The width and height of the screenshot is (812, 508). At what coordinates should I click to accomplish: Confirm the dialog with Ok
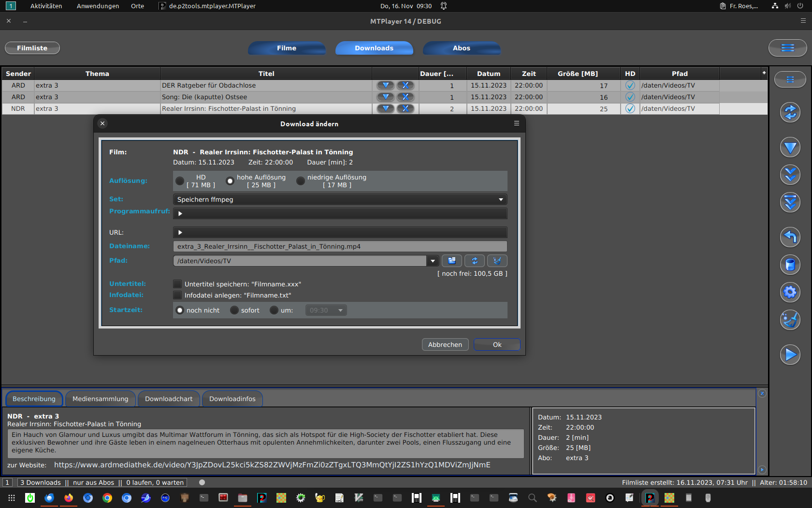click(497, 344)
